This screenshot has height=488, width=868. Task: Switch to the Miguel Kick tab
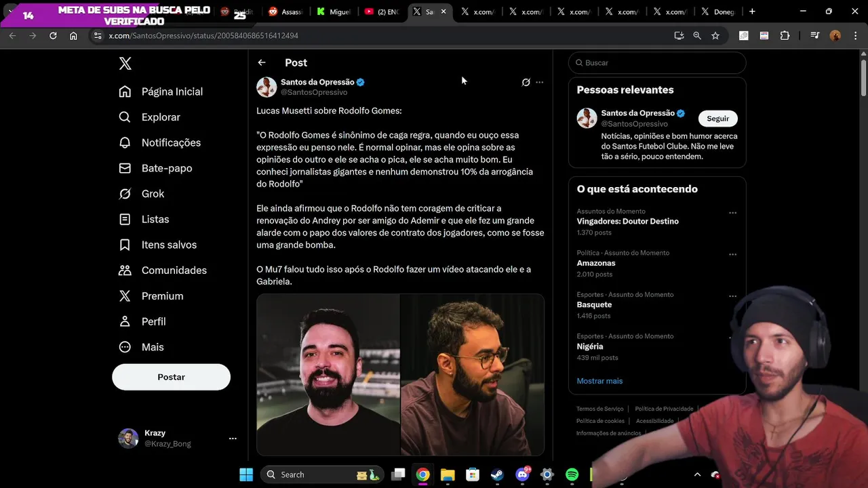point(334,12)
